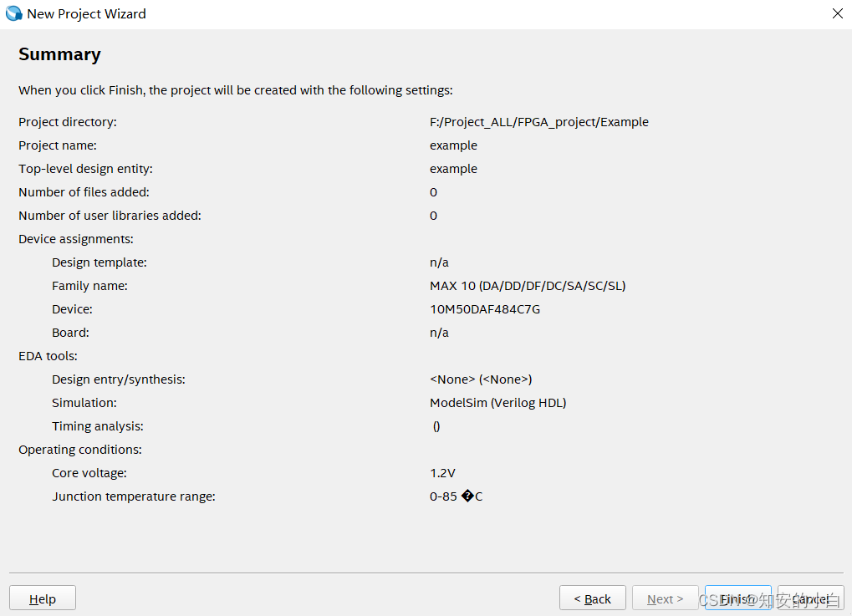This screenshot has width=852, height=616.
Task: Select the project directory path F:/Project_ALL/FPGA_project/Example
Action: coord(539,122)
